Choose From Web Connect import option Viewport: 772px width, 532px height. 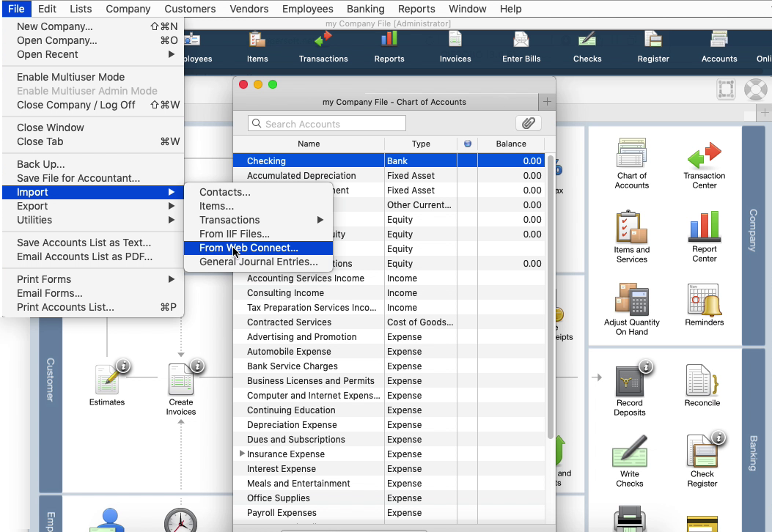pyautogui.click(x=259, y=248)
